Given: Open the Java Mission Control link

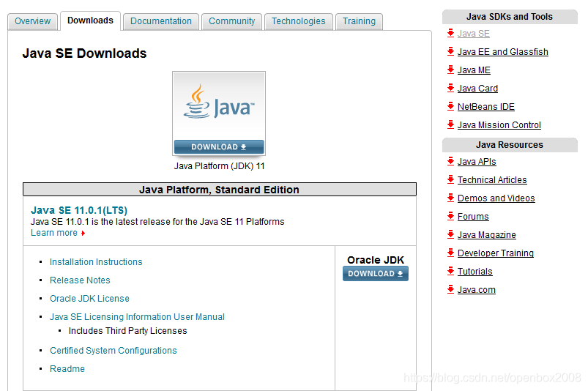Looking at the screenshot, I should click(499, 125).
